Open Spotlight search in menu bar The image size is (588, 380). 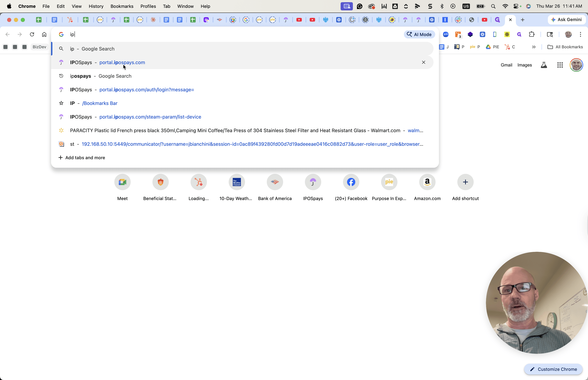coord(493,6)
